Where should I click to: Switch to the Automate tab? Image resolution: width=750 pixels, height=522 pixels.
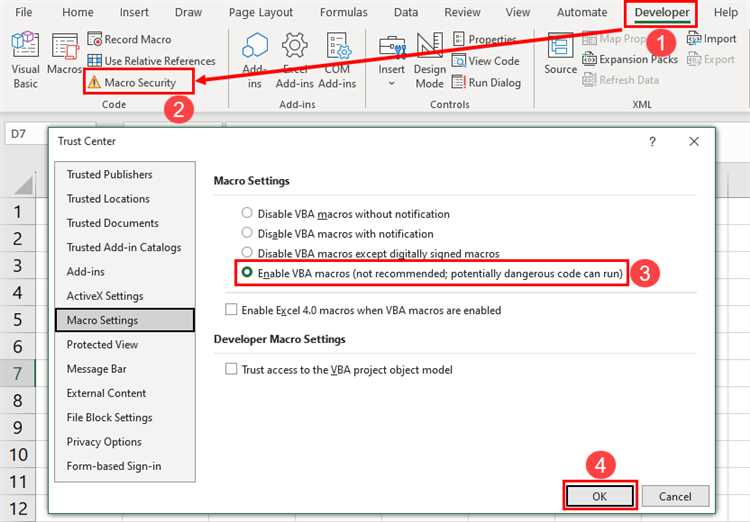(582, 12)
